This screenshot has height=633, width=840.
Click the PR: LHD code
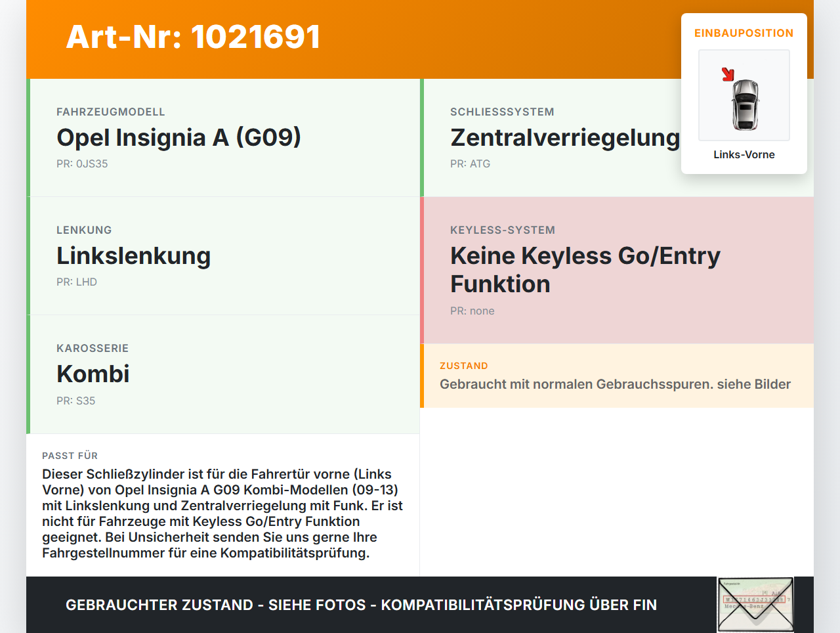(77, 282)
